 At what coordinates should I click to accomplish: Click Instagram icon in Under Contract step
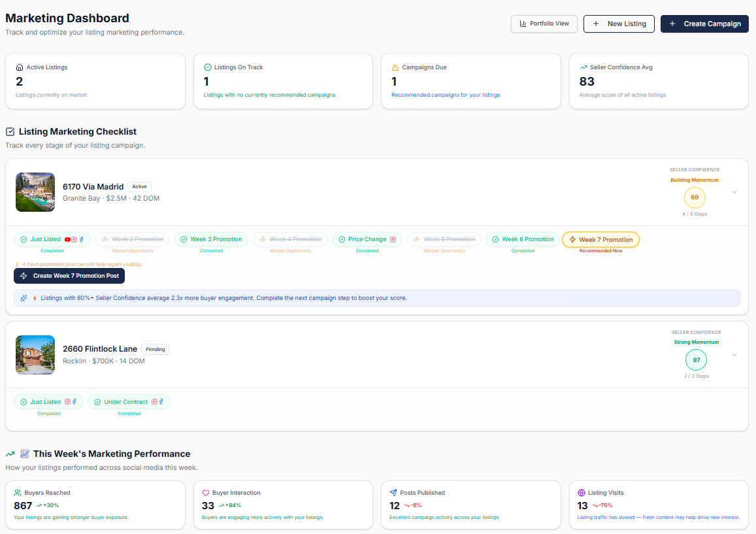coord(154,402)
